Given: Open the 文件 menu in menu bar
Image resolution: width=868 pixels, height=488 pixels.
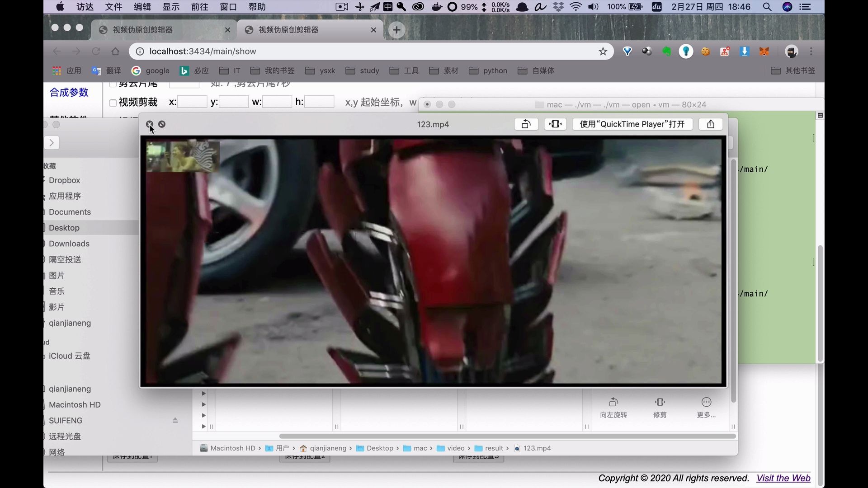Looking at the screenshot, I should click(113, 7).
